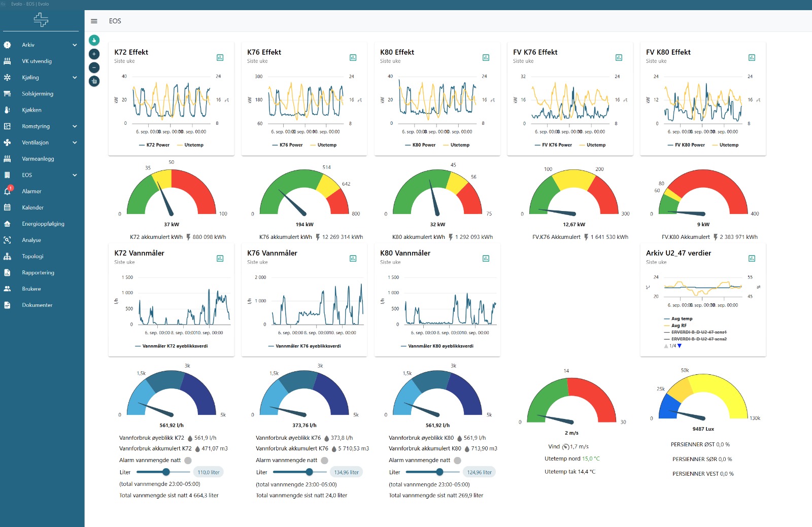Viewport: 812px width, 527px height.
Task: Open chart icon on K72 Effekt card
Action: click(220, 58)
